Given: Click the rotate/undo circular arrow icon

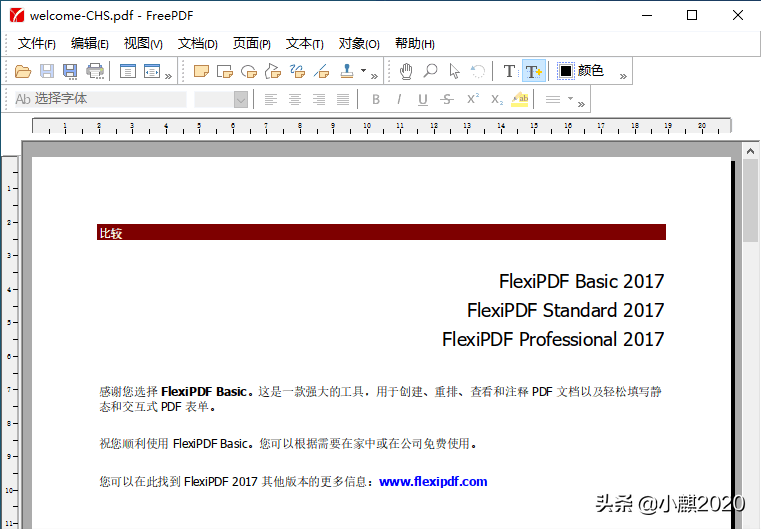Looking at the screenshot, I should click(x=478, y=71).
